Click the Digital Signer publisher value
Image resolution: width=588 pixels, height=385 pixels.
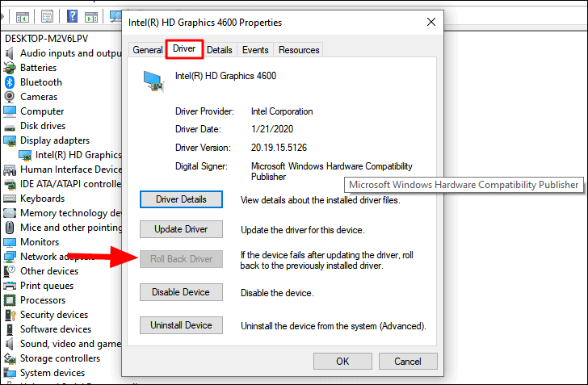332,171
